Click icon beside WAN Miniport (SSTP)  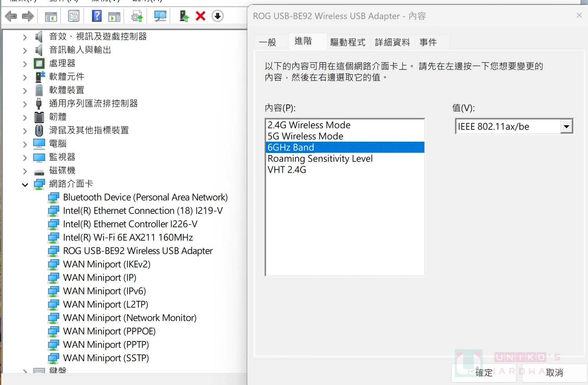tap(53, 358)
